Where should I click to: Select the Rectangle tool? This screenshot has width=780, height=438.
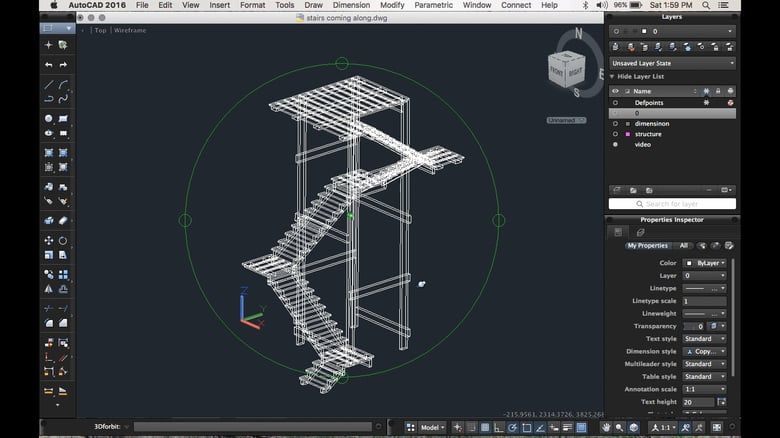[63, 118]
